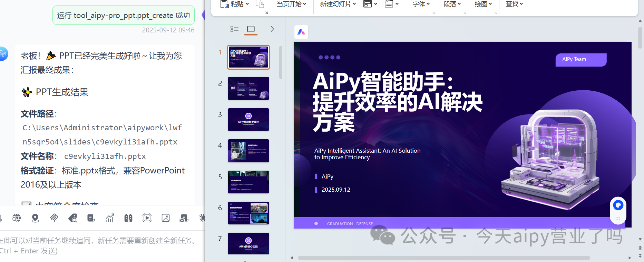Click the tool_aipy-pro_ppt.ppt_create success message

pos(124,16)
